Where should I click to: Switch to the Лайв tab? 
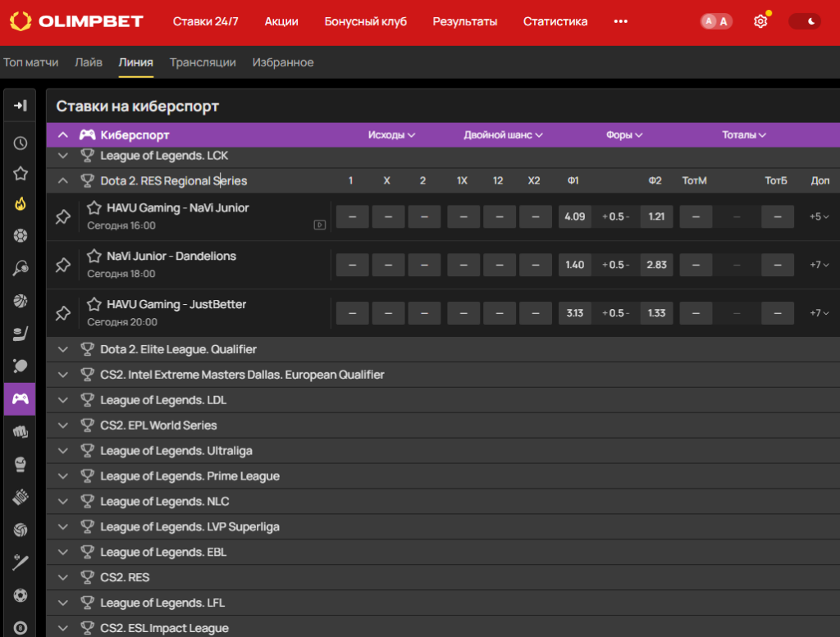(89, 62)
